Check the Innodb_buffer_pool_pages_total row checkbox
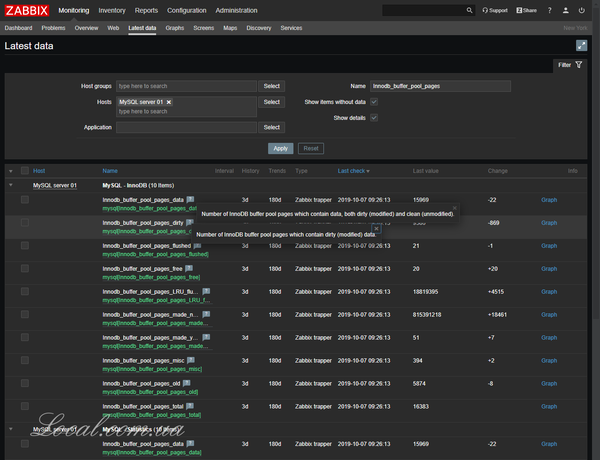Viewport: 600px width, 460px height. (25, 406)
